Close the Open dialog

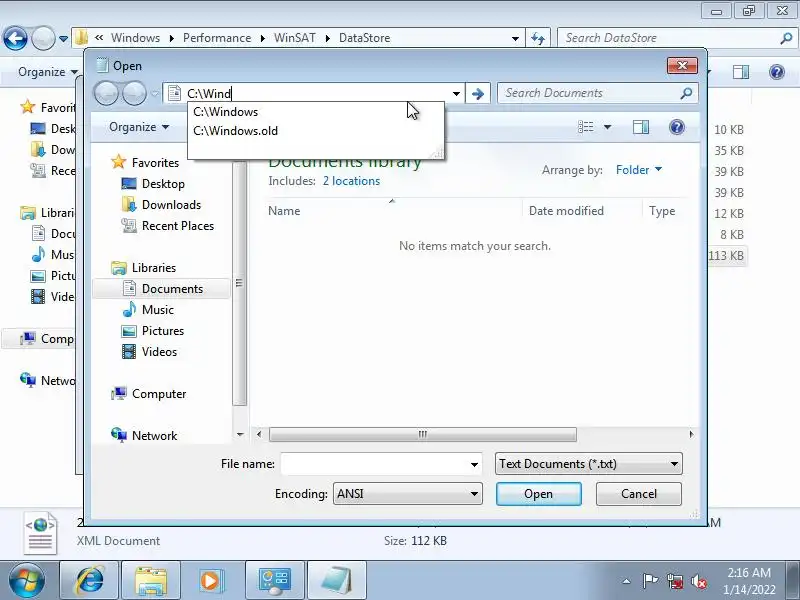point(682,65)
